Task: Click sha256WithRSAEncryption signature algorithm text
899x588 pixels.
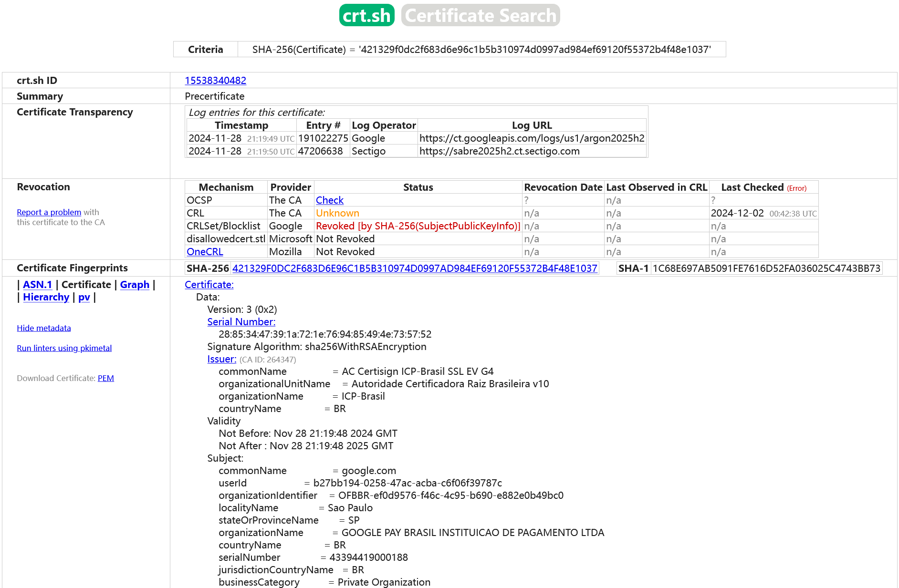Action: [366, 347]
